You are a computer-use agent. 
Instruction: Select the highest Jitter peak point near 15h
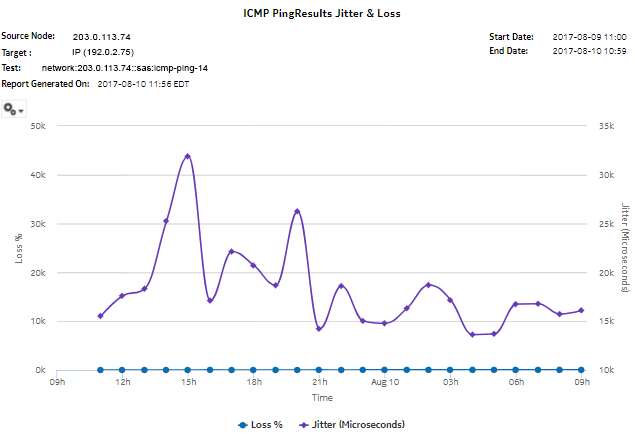point(187,156)
